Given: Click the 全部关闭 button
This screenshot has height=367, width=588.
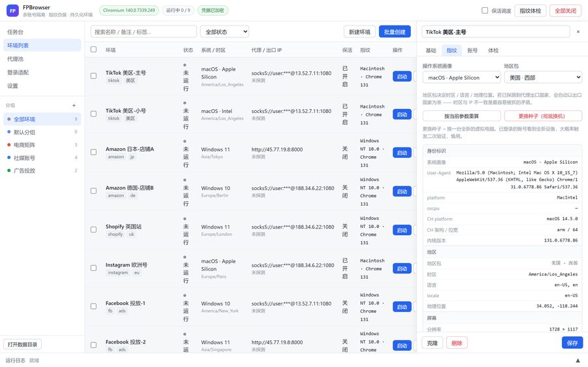Looking at the screenshot, I should coord(565,10).
